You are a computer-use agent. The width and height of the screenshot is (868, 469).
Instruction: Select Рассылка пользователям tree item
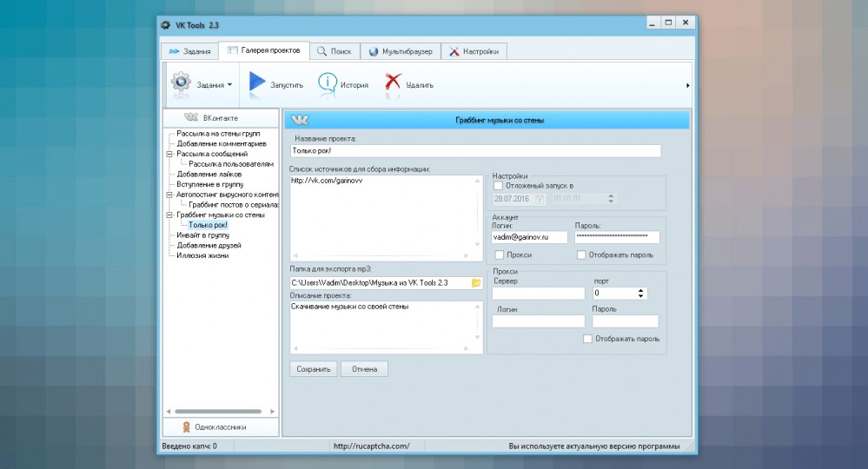point(231,164)
